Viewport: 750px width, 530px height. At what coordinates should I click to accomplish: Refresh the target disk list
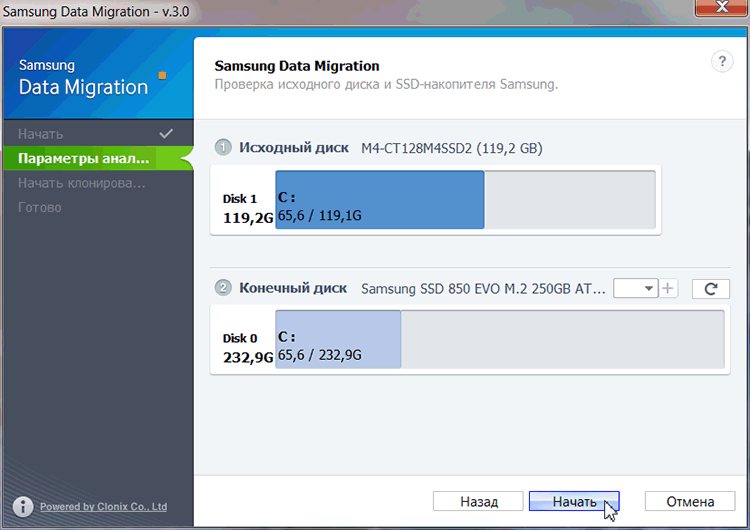coord(710,288)
